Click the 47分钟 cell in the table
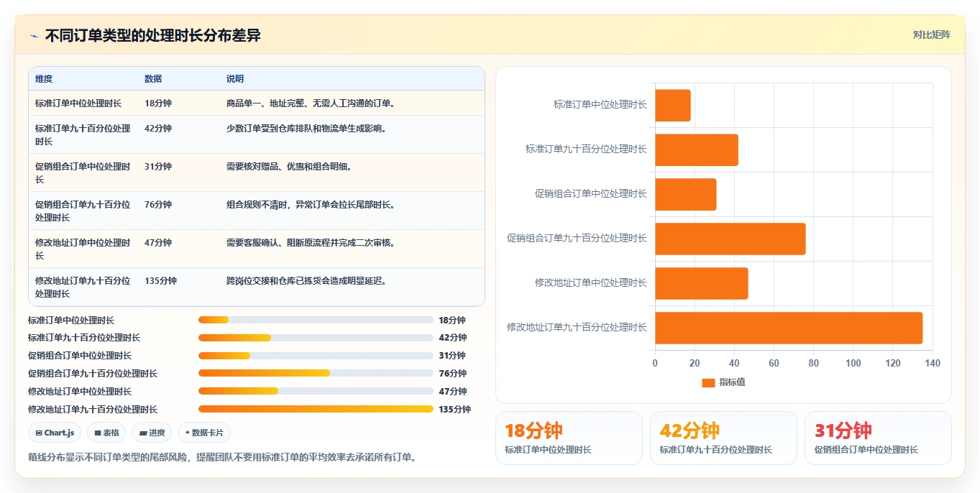 coord(158,243)
